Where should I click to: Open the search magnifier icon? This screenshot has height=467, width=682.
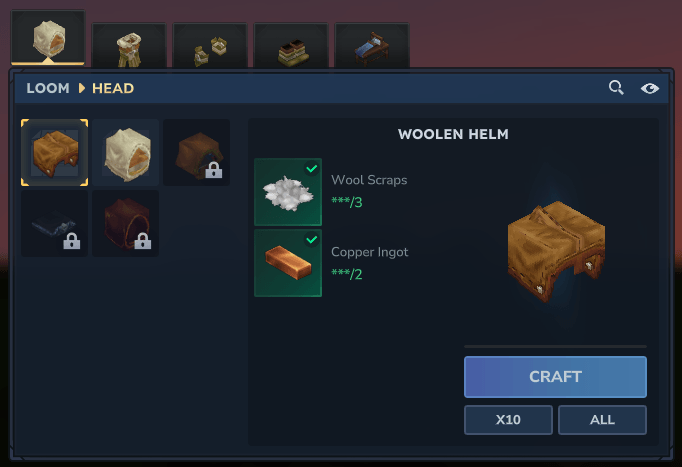[x=616, y=88]
